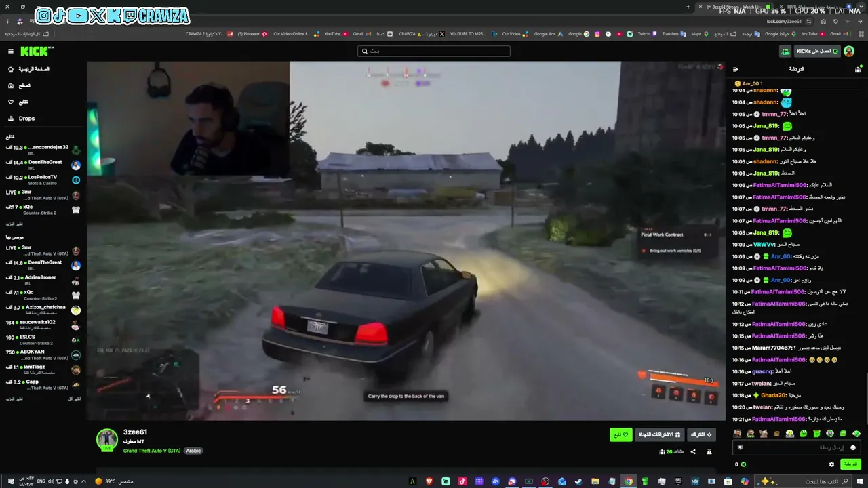Open iamTiagz channel in sidebar

pos(43,369)
